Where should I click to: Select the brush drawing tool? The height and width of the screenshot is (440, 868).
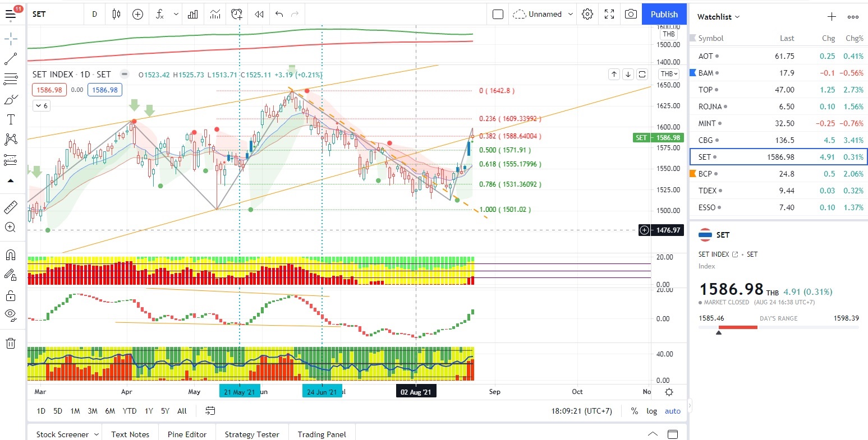11,100
